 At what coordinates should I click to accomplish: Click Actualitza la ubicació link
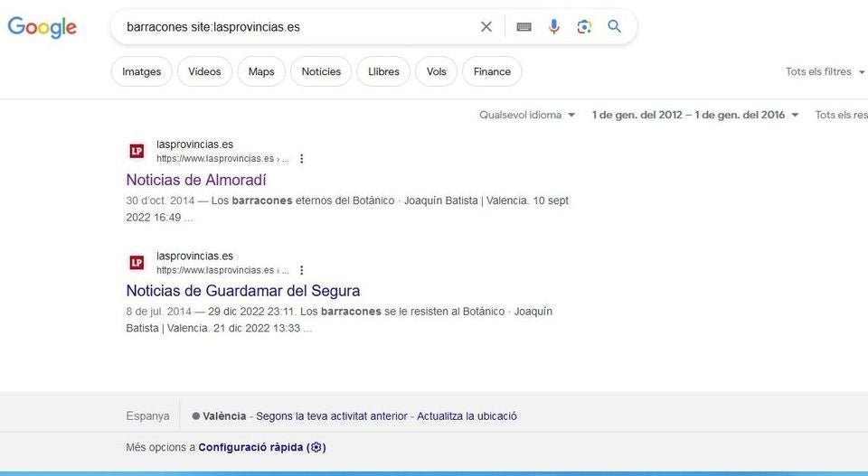(467, 416)
